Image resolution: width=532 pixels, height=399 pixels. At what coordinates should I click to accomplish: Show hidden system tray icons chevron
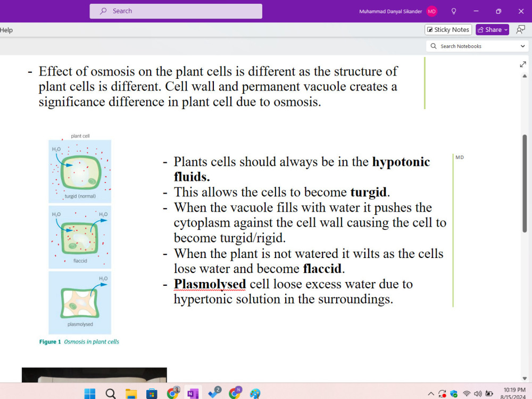[x=430, y=394]
